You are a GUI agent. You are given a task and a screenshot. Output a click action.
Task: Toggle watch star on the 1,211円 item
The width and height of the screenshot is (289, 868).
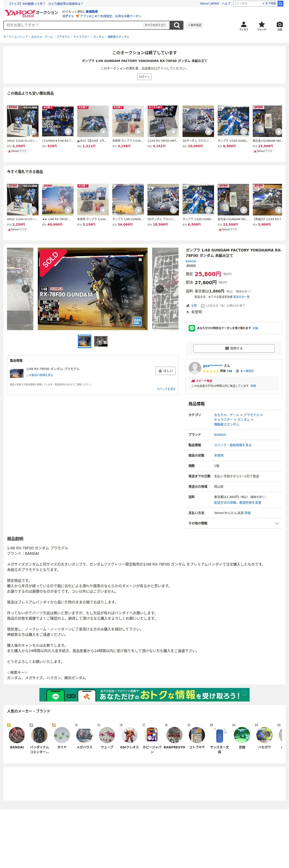pyautogui.click(x=103, y=131)
